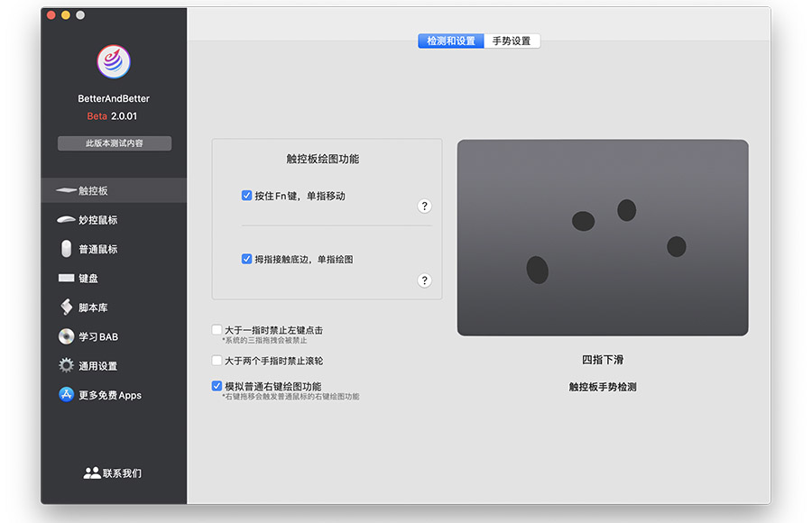
Task: Click the BetterAndBetter app logo
Action: [114, 61]
